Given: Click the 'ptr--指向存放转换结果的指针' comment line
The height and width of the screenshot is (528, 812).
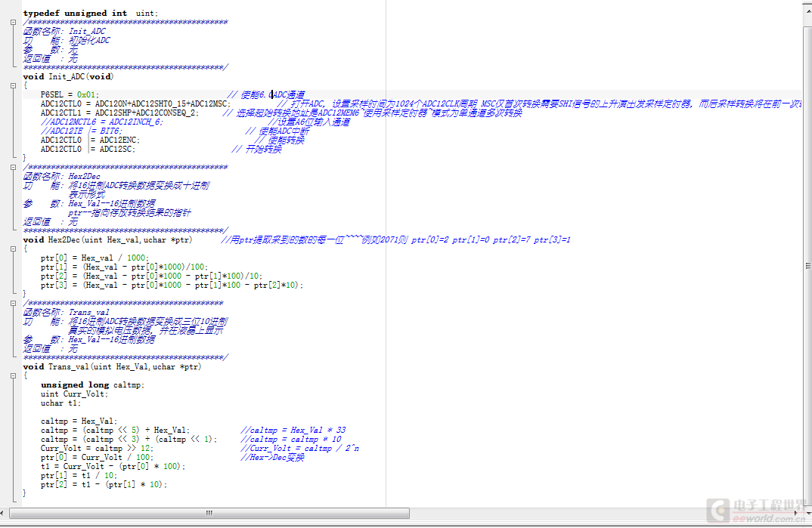Looking at the screenshot, I should point(129,212).
